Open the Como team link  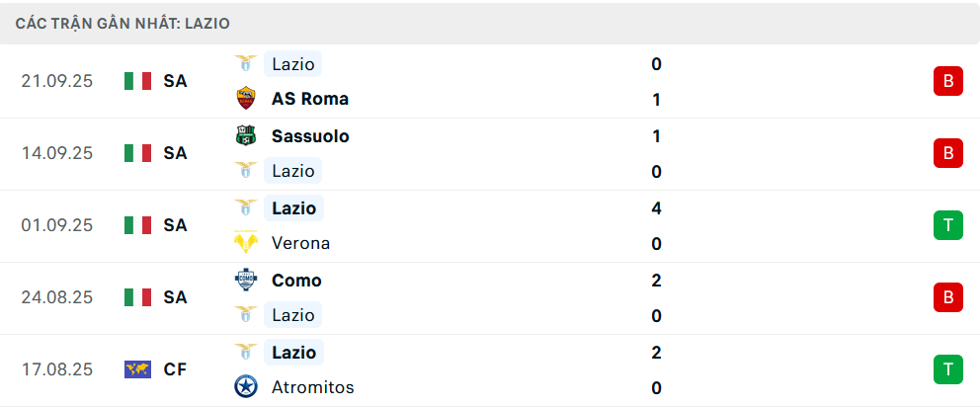(296, 281)
